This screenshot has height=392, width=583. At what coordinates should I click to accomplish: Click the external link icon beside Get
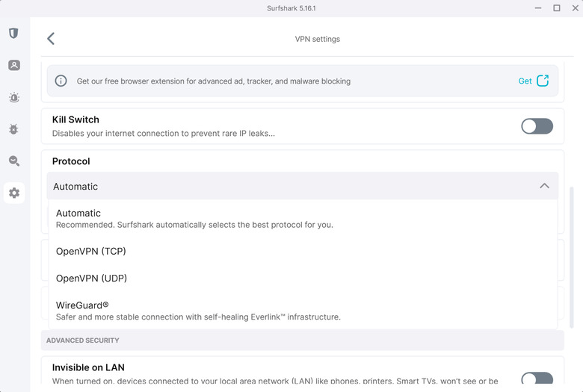pos(543,81)
